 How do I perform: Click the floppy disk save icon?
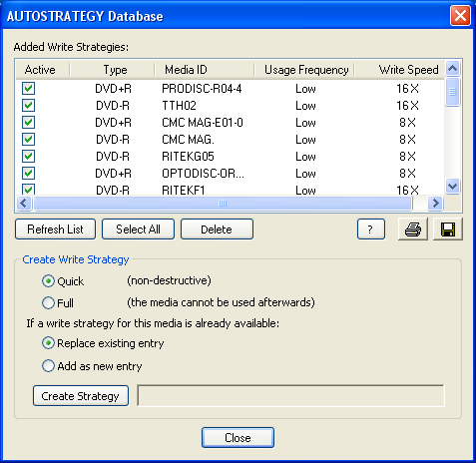(448, 230)
